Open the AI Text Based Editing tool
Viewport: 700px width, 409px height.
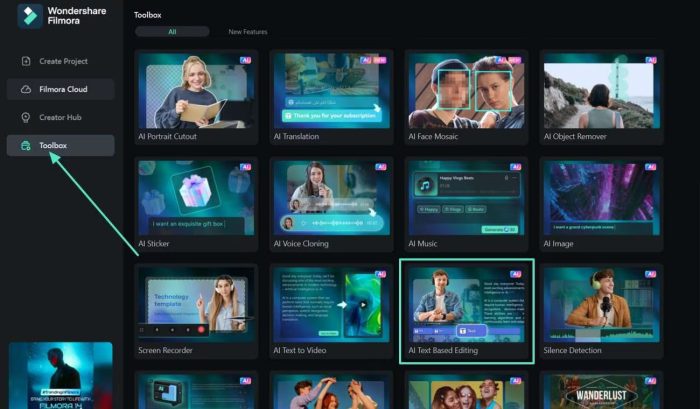(x=467, y=311)
